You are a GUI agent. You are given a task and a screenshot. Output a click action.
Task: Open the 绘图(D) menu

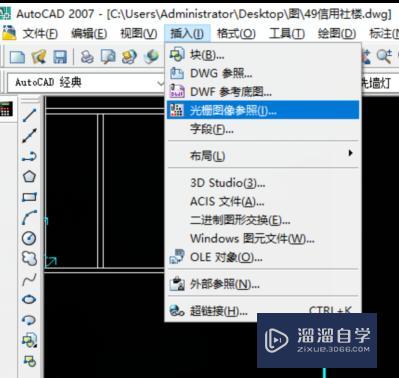click(337, 34)
